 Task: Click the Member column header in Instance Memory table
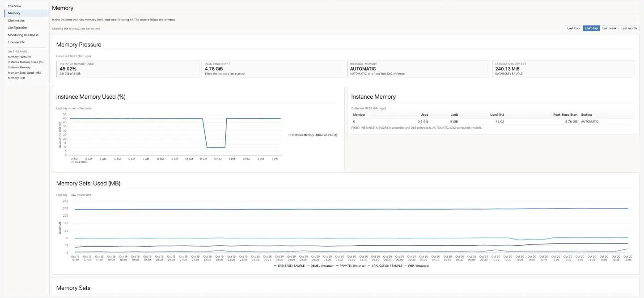click(x=359, y=115)
